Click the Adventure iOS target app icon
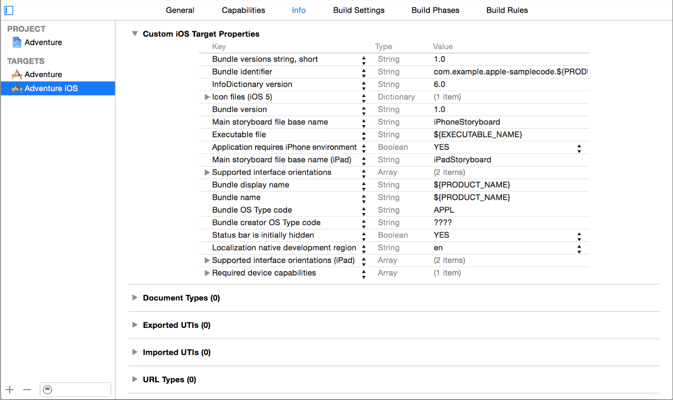Screen dimensions: 673x400 click(x=17, y=88)
